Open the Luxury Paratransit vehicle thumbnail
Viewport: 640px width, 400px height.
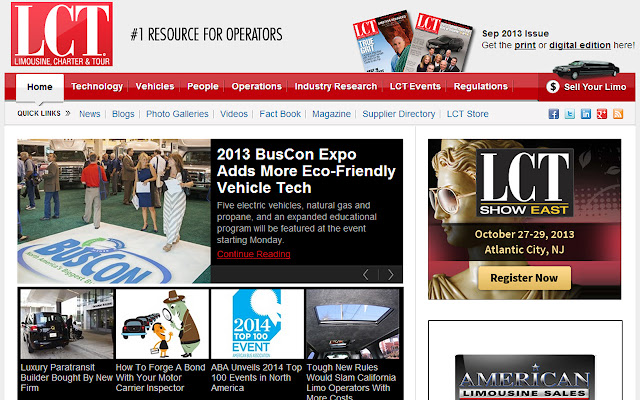[x=67, y=324]
